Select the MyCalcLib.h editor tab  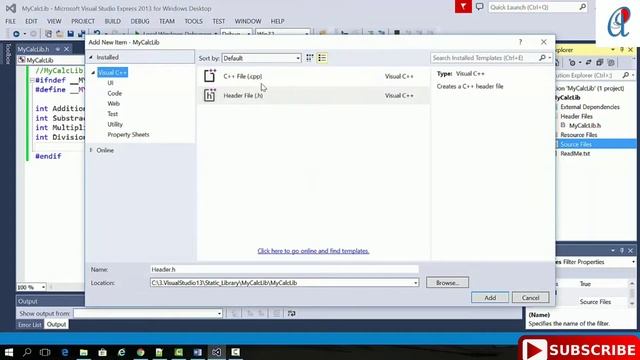click(33, 49)
